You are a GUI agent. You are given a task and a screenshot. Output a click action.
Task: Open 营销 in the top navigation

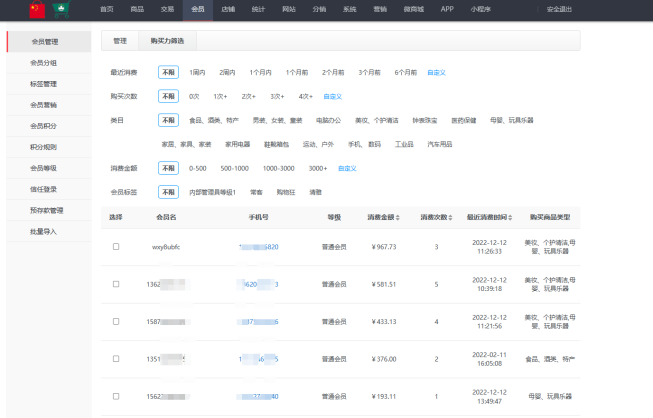pos(380,9)
